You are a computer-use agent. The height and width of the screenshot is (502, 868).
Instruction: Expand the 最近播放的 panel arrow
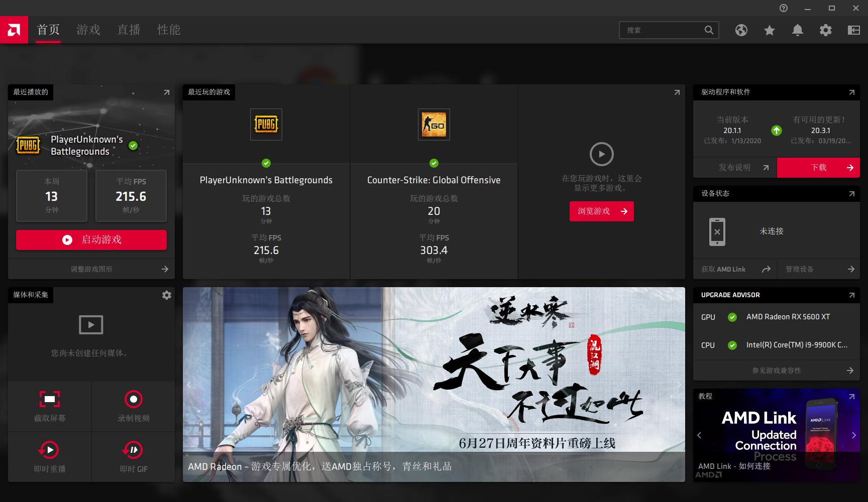167,92
